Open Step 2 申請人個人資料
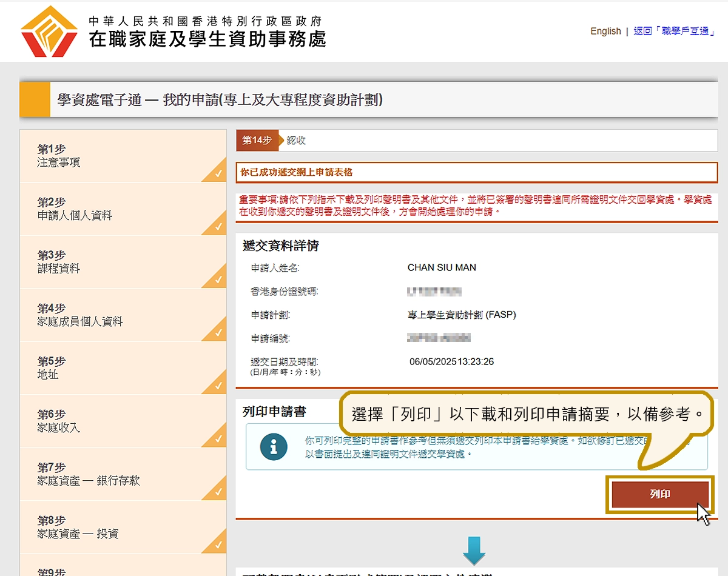The image size is (728, 576). pyautogui.click(x=75, y=209)
